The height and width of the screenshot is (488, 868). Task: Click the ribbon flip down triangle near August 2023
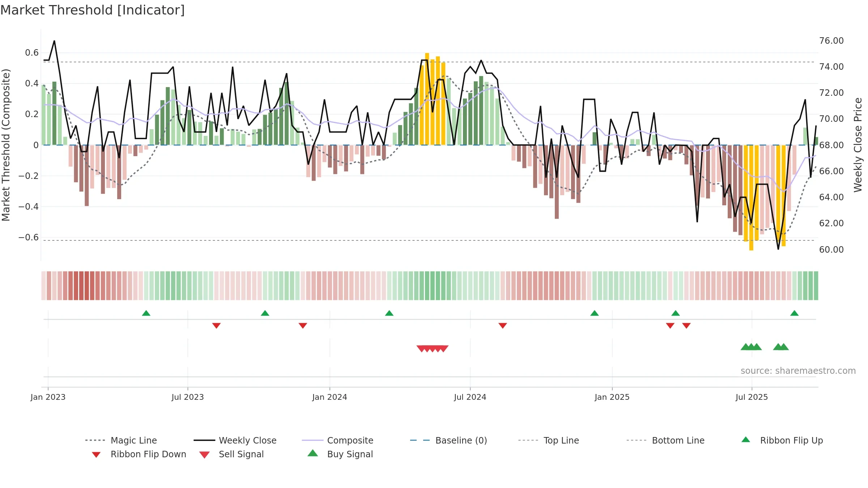tap(216, 326)
